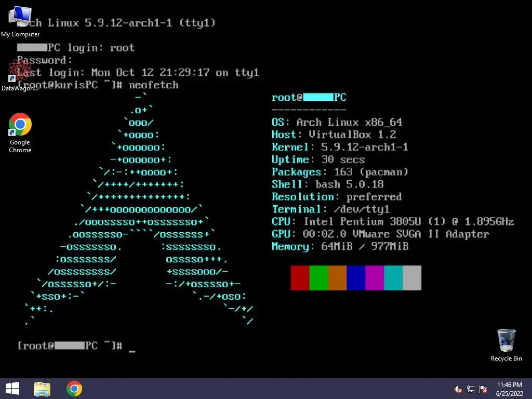Click the 'neofetch' command text
This screenshot has height=399, width=532.
pyautogui.click(x=154, y=85)
